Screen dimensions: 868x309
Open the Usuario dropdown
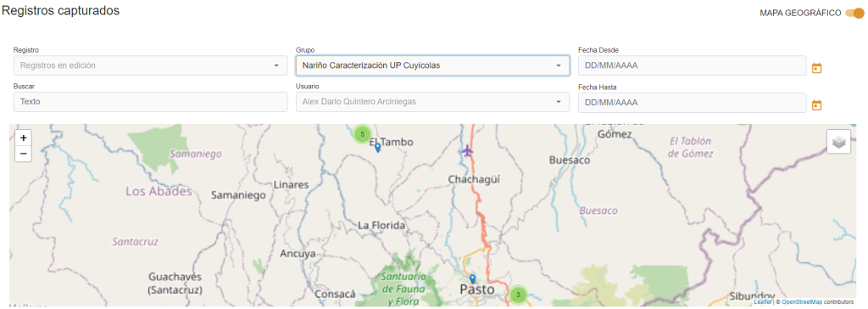coord(432,102)
